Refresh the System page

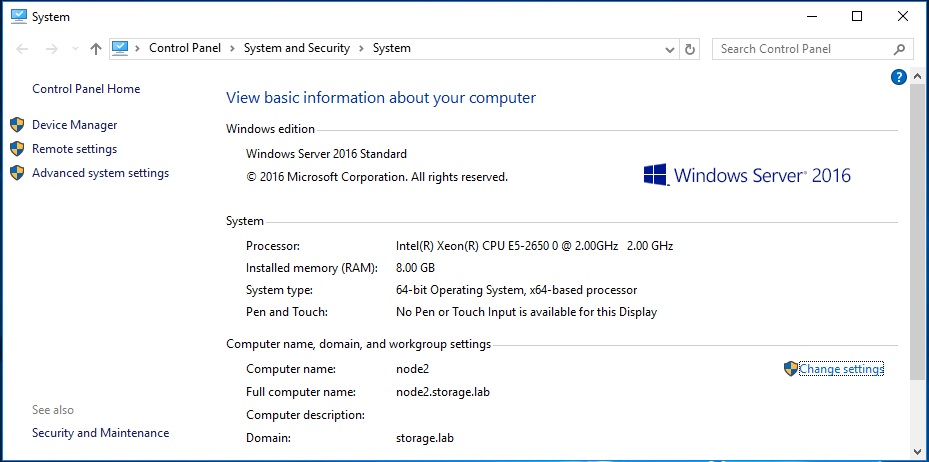[x=690, y=50]
